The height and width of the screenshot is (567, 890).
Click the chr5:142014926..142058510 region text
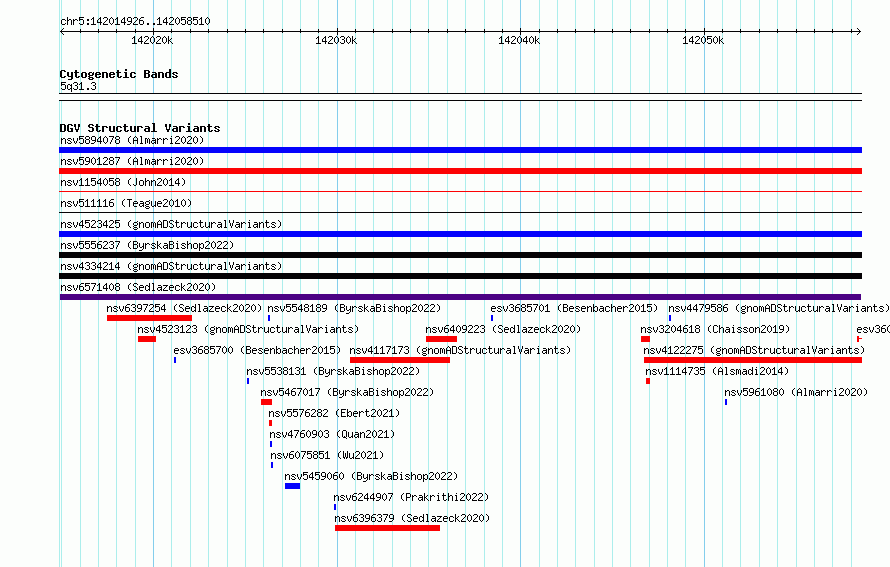pyautogui.click(x=135, y=21)
